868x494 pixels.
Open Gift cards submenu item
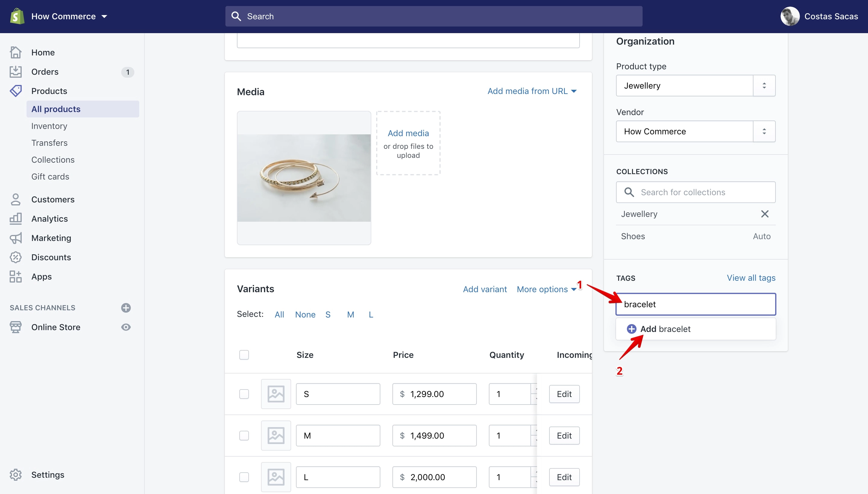50,177
